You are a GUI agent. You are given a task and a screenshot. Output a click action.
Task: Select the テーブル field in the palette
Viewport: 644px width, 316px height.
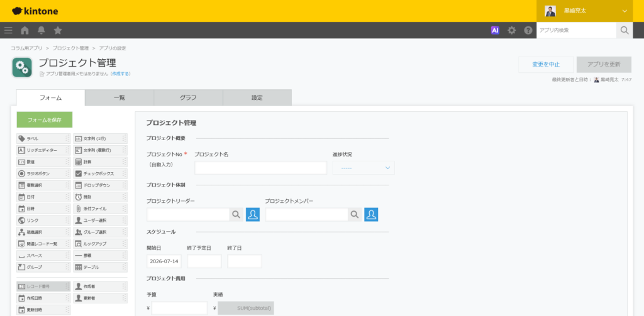coord(100,267)
